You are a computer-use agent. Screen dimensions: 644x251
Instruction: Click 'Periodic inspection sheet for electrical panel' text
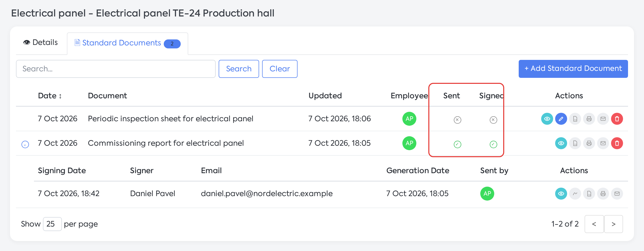pyautogui.click(x=170, y=119)
